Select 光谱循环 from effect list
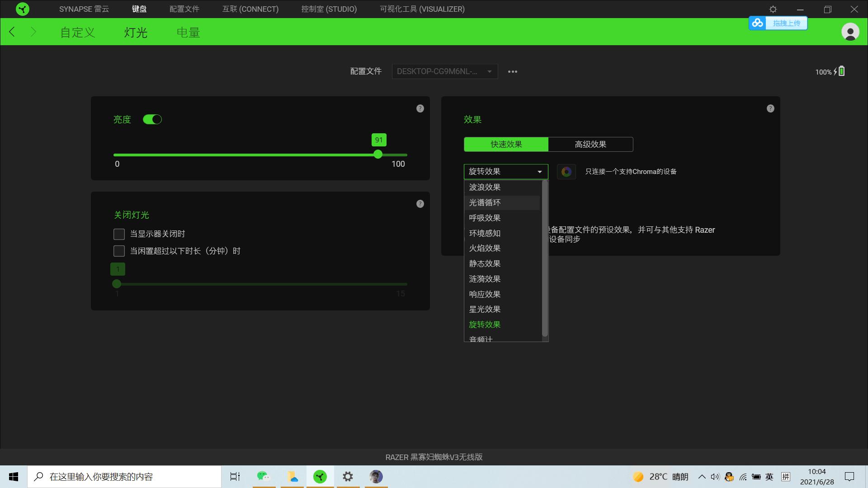The height and width of the screenshot is (488, 868). pyautogui.click(x=485, y=202)
